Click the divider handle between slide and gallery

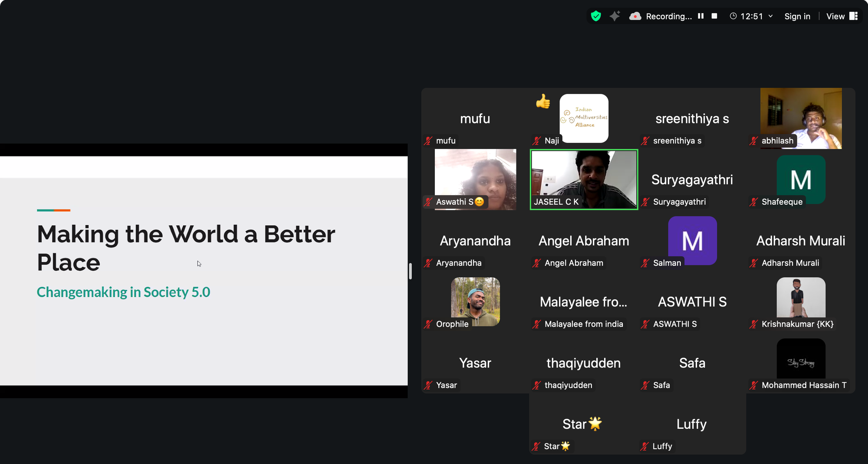[x=410, y=271]
